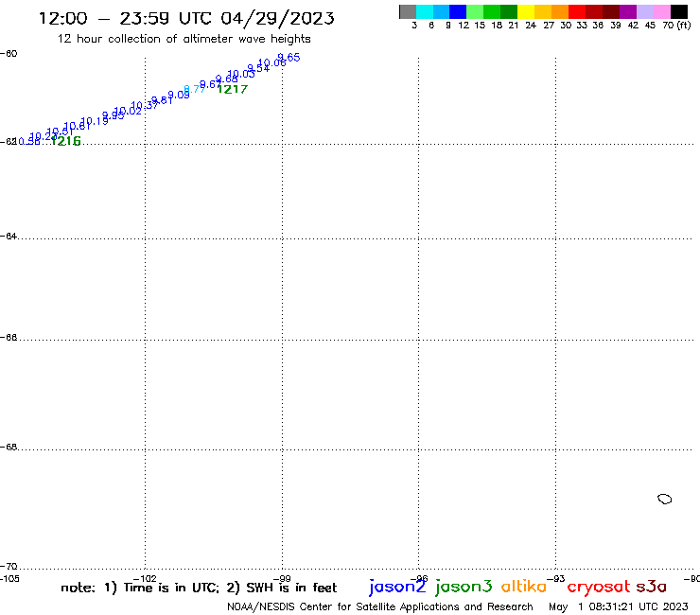The height and width of the screenshot is (615, 700).
Task: Click the 9.65 wave height value
Action: [x=289, y=58]
